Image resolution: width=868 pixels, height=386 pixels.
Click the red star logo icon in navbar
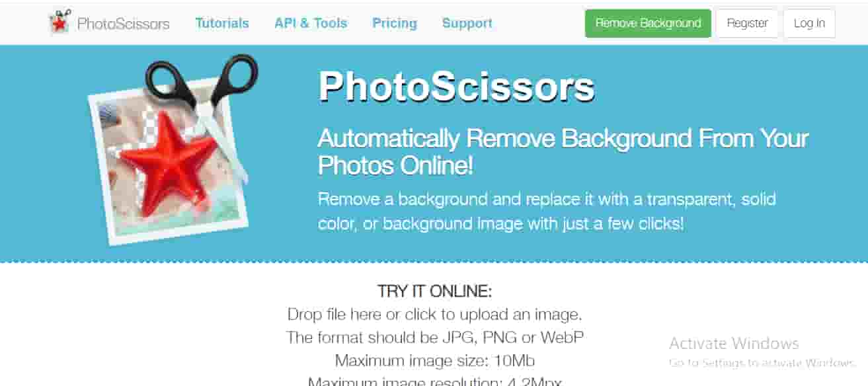(x=59, y=22)
